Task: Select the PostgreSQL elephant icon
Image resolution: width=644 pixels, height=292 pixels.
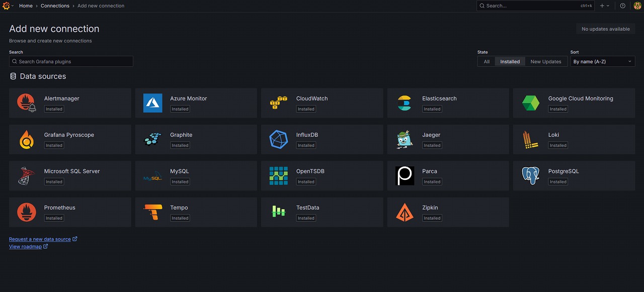Action: point(530,175)
